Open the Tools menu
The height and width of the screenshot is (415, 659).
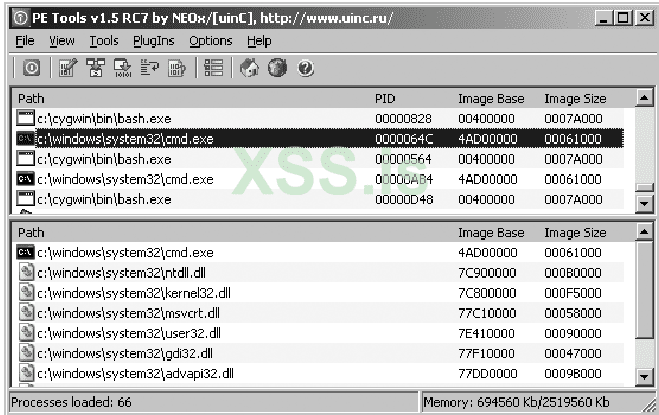(x=104, y=41)
